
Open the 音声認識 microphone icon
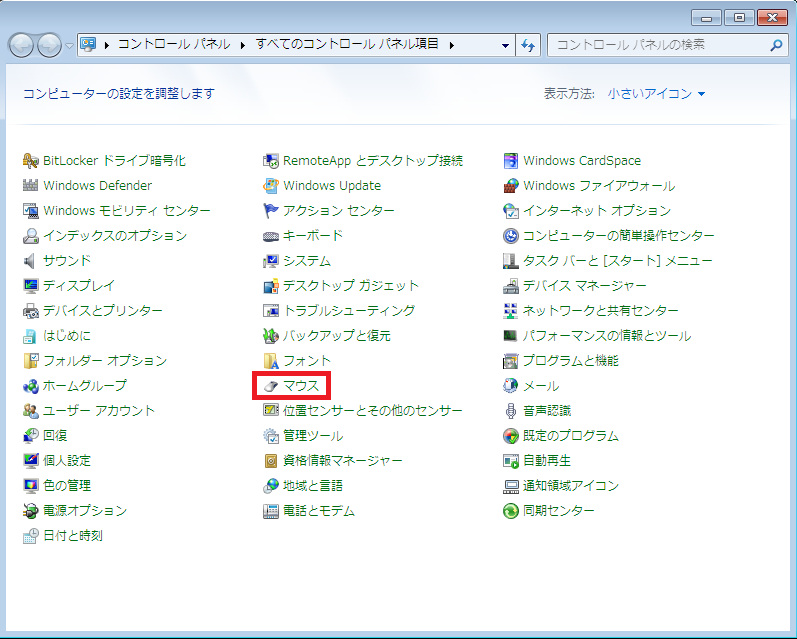pos(510,411)
